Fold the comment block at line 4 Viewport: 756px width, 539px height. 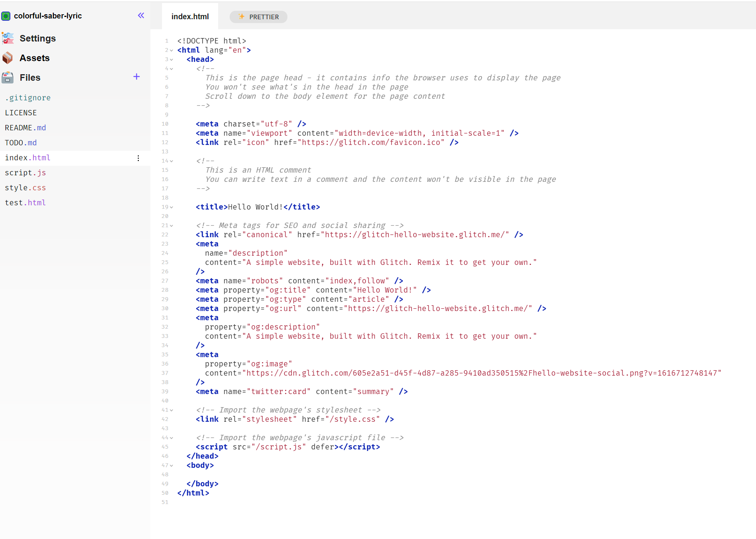[172, 69]
